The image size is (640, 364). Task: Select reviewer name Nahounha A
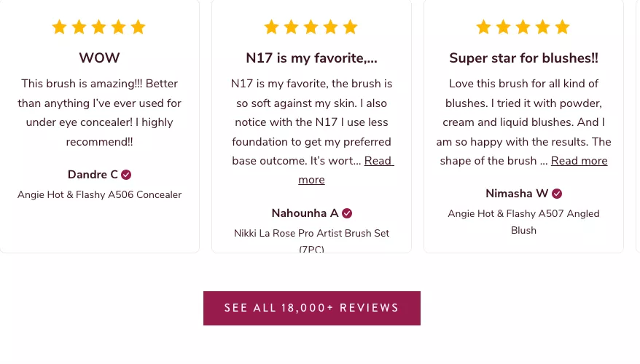pos(305,213)
